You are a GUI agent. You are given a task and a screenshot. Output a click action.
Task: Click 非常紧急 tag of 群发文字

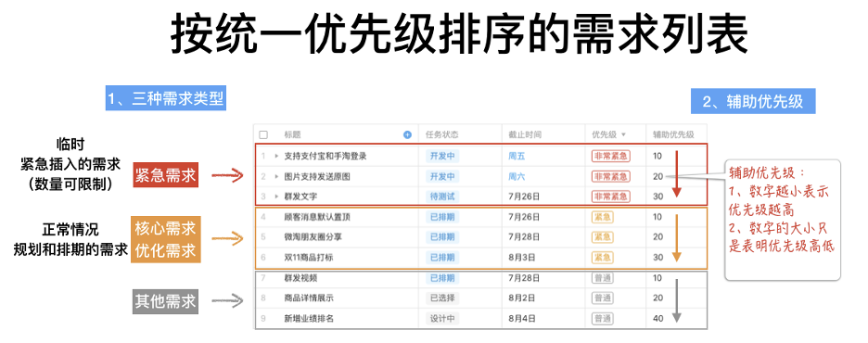[610, 197]
